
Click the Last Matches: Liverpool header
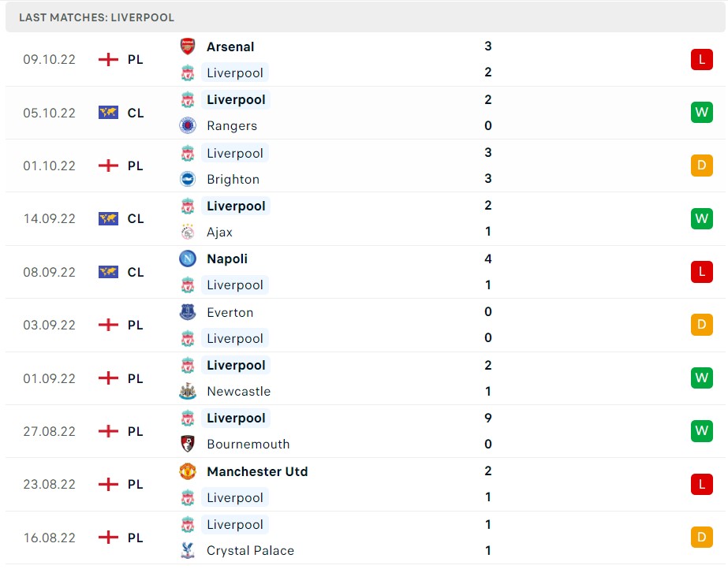(97, 17)
